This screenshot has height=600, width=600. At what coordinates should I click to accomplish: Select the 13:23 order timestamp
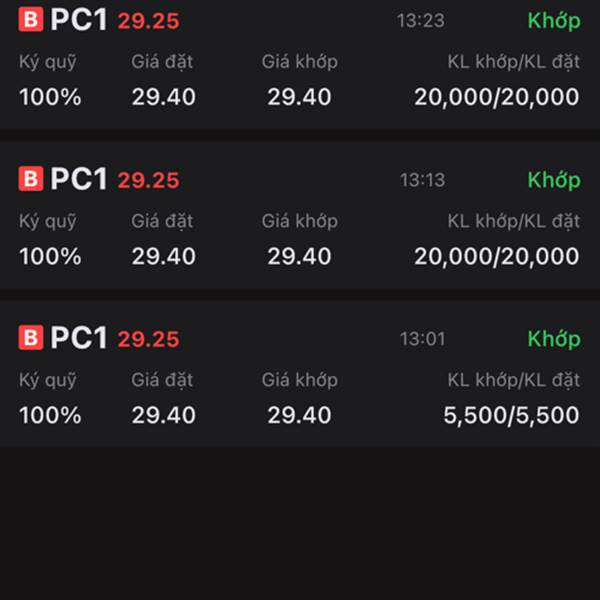[421, 21]
